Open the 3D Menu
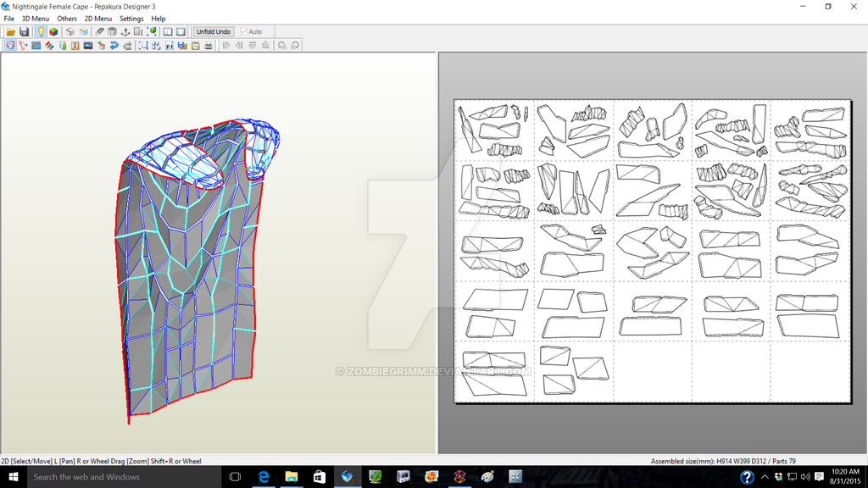This screenshot has width=868, height=488. [36, 19]
